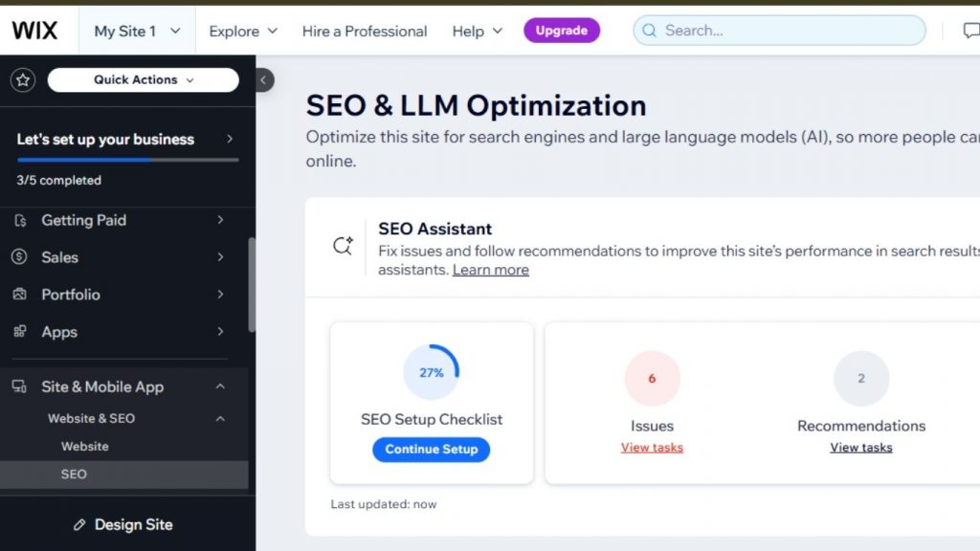Image resolution: width=980 pixels, height=551 pixels.
Task: Open the Getting Paid section icon
Action: click(22, 220)
